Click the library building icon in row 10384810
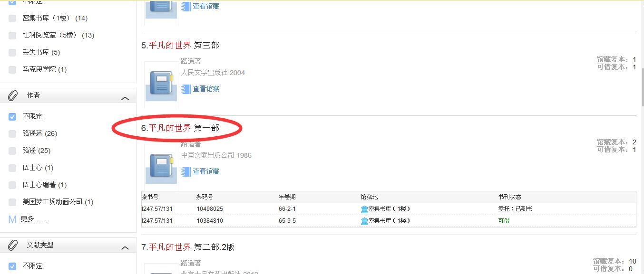 coord(364,221)
